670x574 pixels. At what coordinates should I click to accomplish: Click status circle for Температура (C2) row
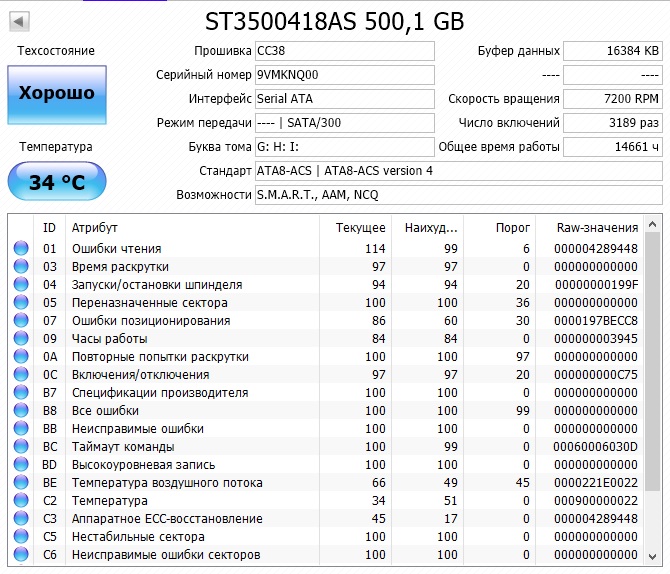coord(21,500)
